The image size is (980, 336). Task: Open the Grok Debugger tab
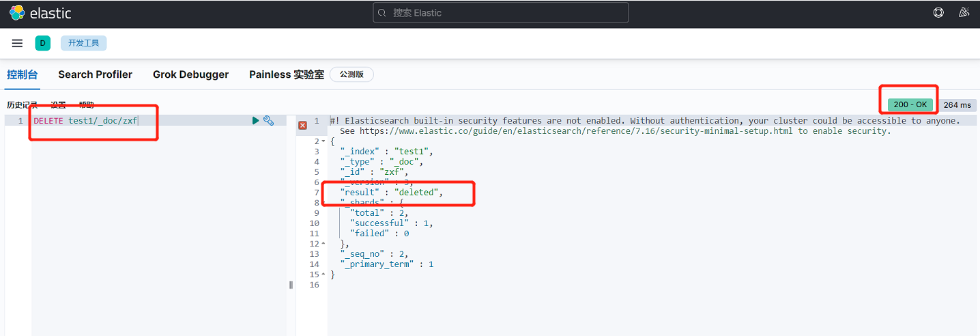coord(191,74)
